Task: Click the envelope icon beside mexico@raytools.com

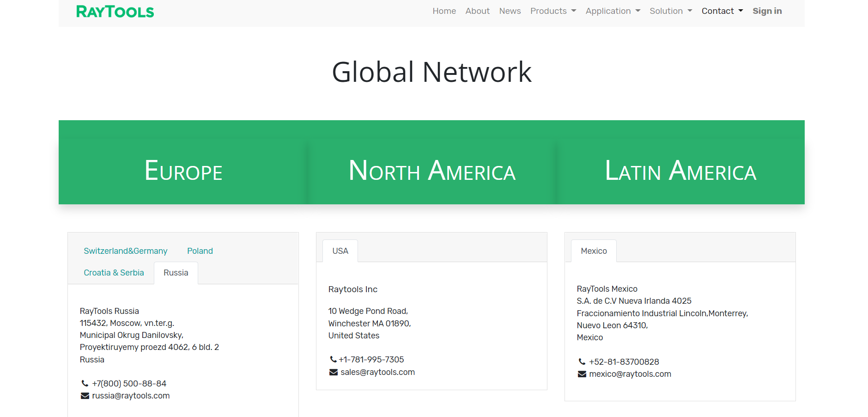Action: 582,374
